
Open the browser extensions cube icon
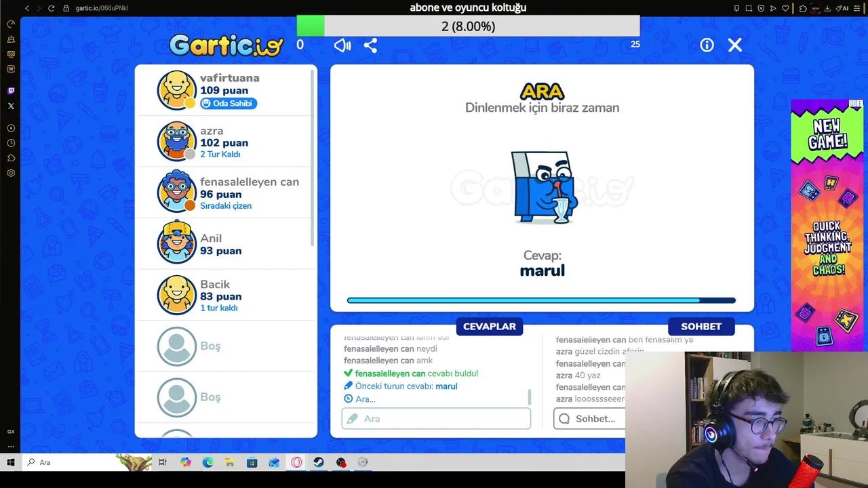tap(803, 8)
